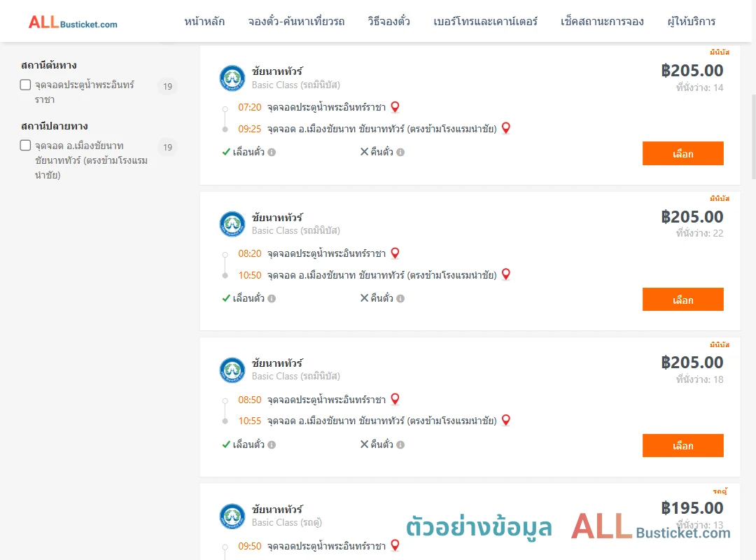Open map pin for 09:25 arrival point

(506, 128)
